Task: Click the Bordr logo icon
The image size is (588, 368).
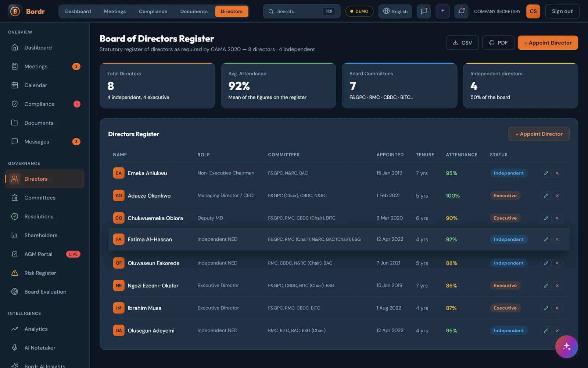Action: coord(15,11)
